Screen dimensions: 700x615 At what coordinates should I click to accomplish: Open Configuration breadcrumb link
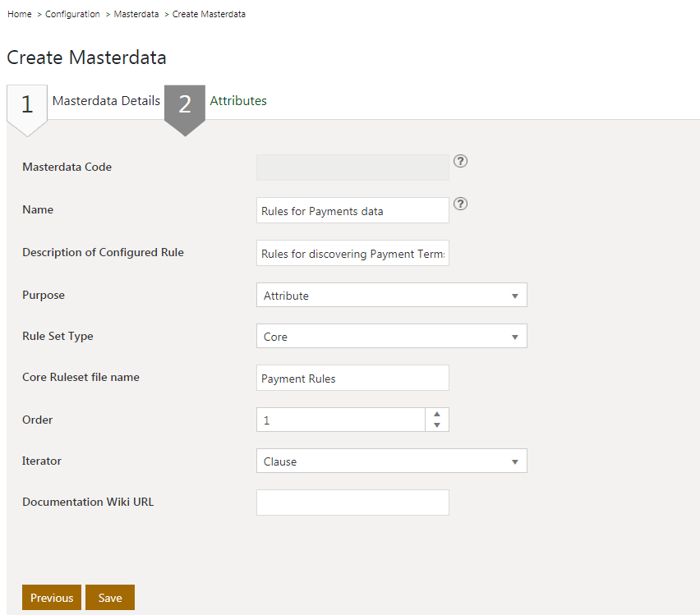72,14
